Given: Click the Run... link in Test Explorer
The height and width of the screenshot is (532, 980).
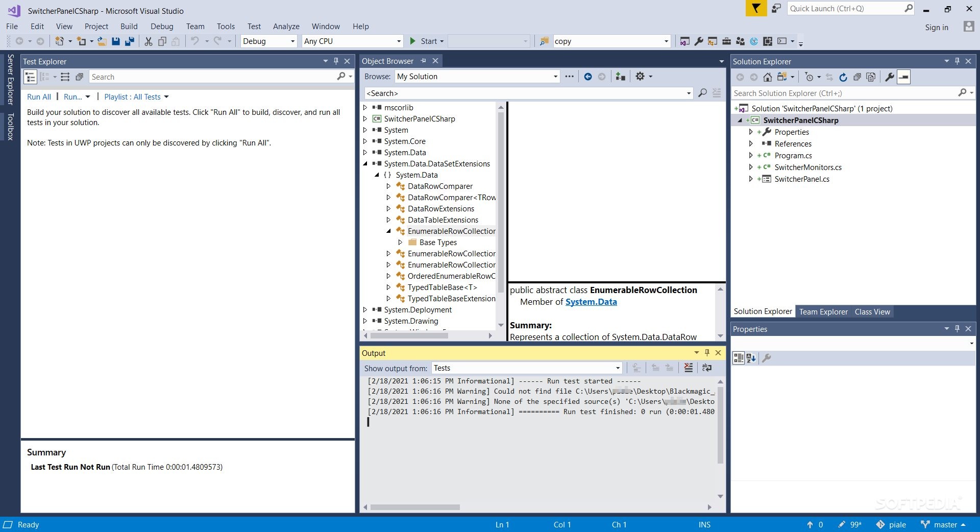Looking at the screenshot, I should pyautogui.click(x=72, y=97).
